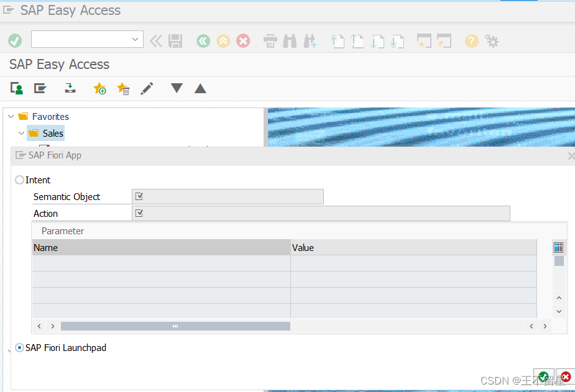The width and height of the screenshot is (575, 392).
Task: Click the Next Page icon
Action: [x=377, y=41]
